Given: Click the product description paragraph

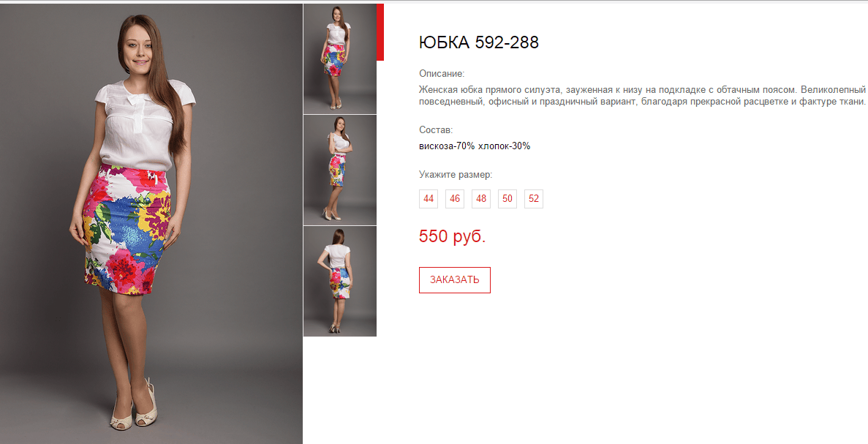Looking at the screenshot, I should [x=642, y=95].
